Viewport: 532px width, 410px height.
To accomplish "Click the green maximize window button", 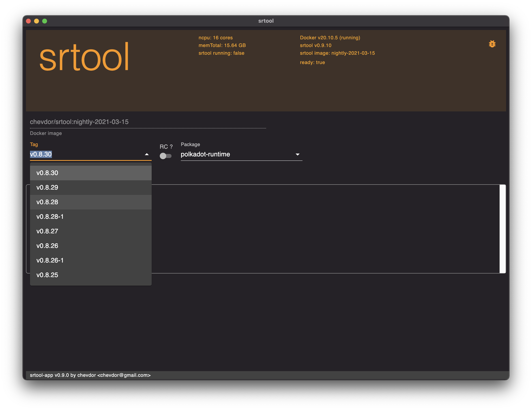I will (x=45, y=21).
